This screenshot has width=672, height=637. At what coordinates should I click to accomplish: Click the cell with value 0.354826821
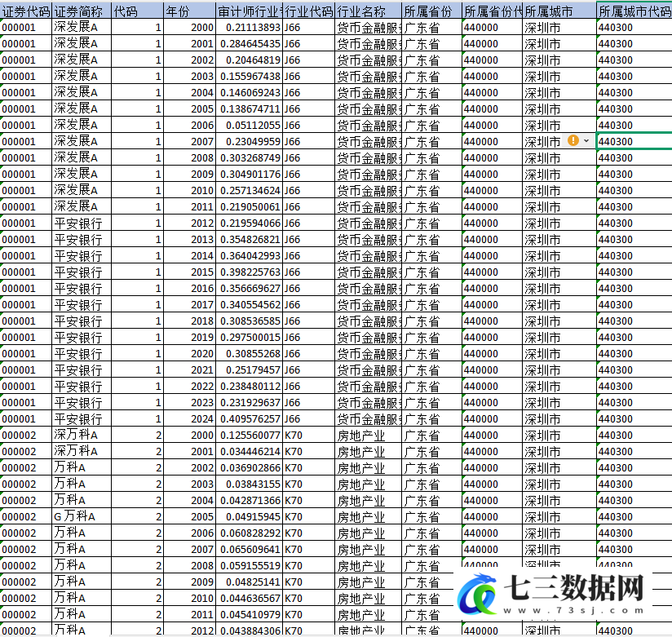[249, 239]
